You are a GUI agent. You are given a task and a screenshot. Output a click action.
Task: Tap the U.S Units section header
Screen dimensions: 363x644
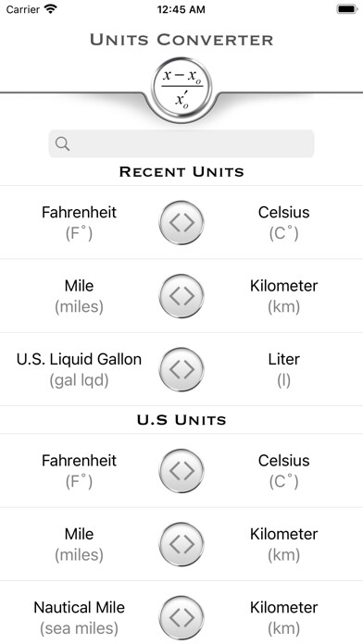[181, 420]
